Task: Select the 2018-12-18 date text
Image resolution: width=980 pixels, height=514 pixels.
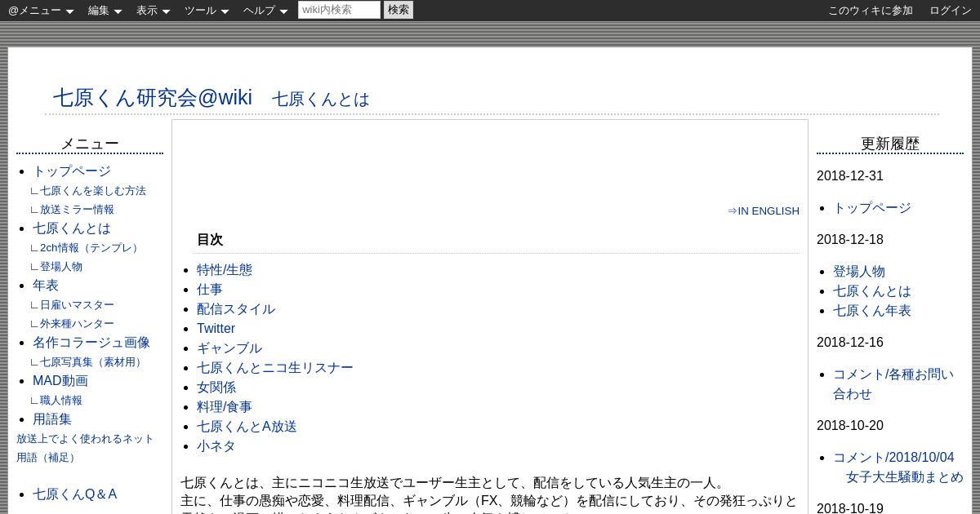Action: tap(850, 240)
